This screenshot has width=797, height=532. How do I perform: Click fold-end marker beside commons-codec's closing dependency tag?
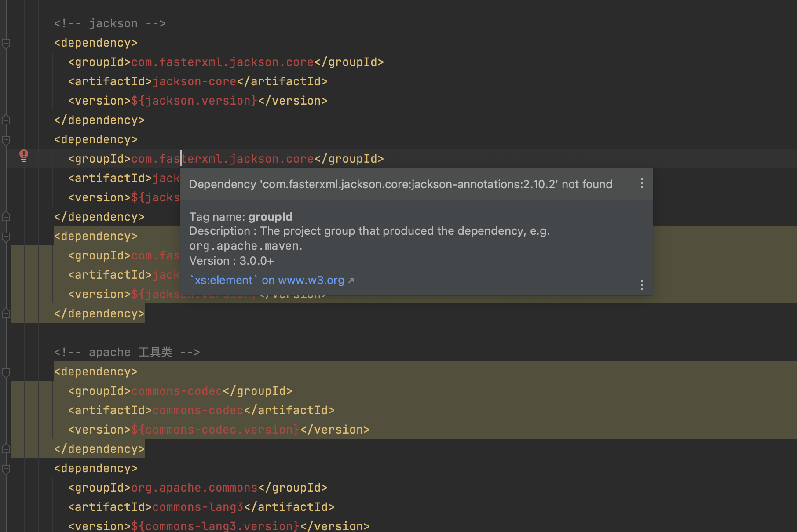(x=6, y=448)
